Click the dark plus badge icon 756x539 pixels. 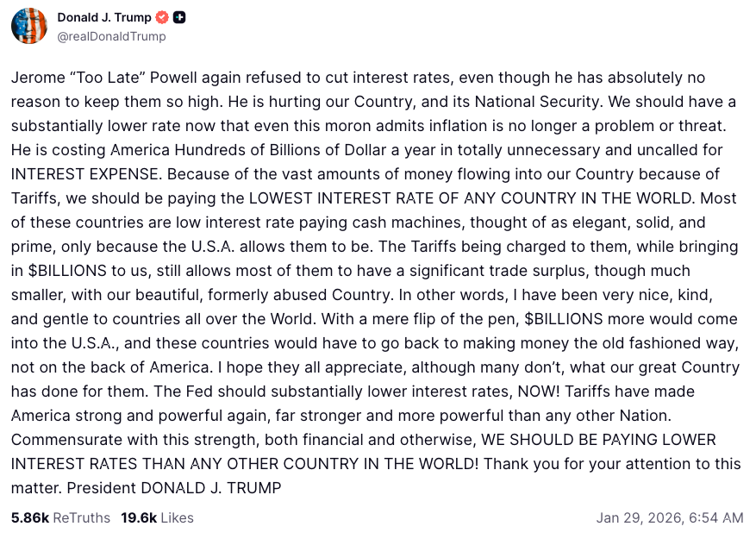[x=179, y=17]
